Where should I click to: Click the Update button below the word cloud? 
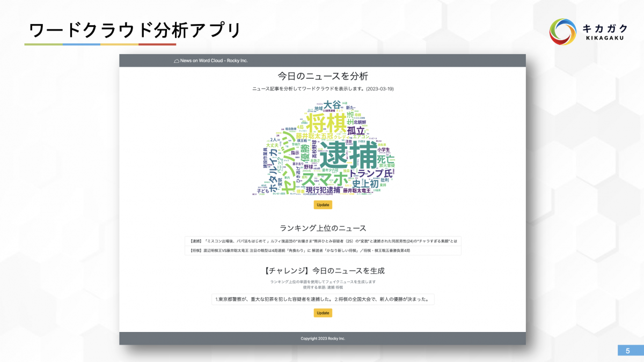(x=323, y=204)
